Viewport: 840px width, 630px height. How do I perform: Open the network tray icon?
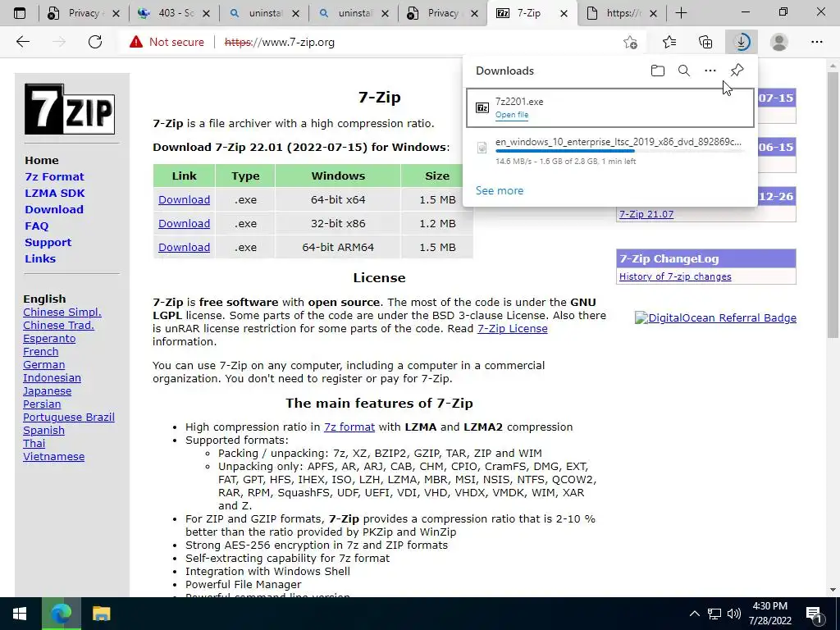(714, 614)
